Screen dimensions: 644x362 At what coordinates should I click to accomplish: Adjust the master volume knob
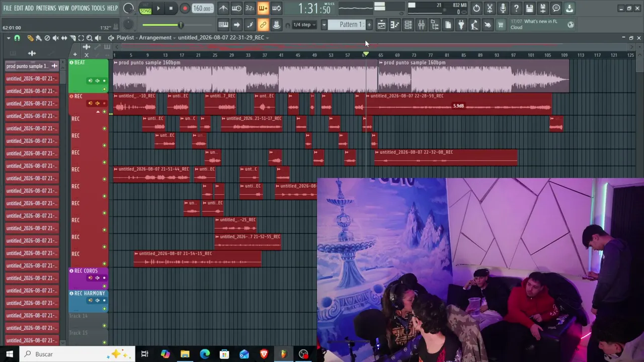[128, 9]
